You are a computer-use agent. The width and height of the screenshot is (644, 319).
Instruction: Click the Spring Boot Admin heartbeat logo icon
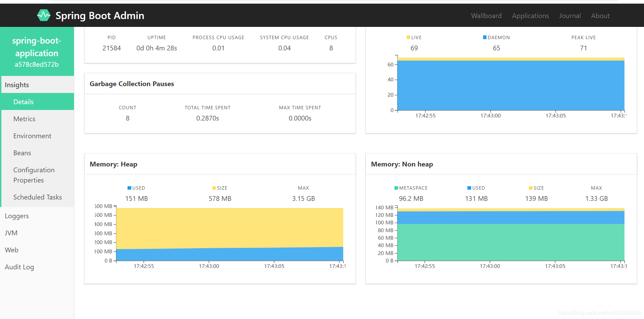click(44, 15)
